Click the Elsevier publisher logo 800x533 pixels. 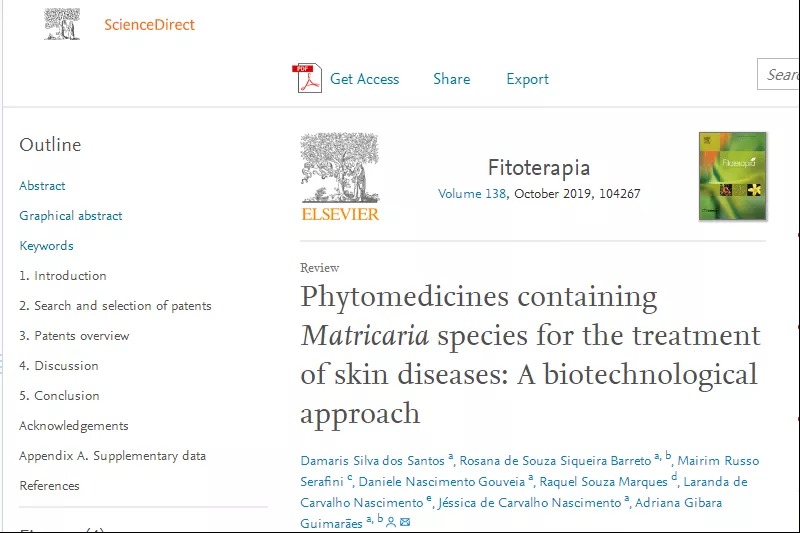[340, 178]
